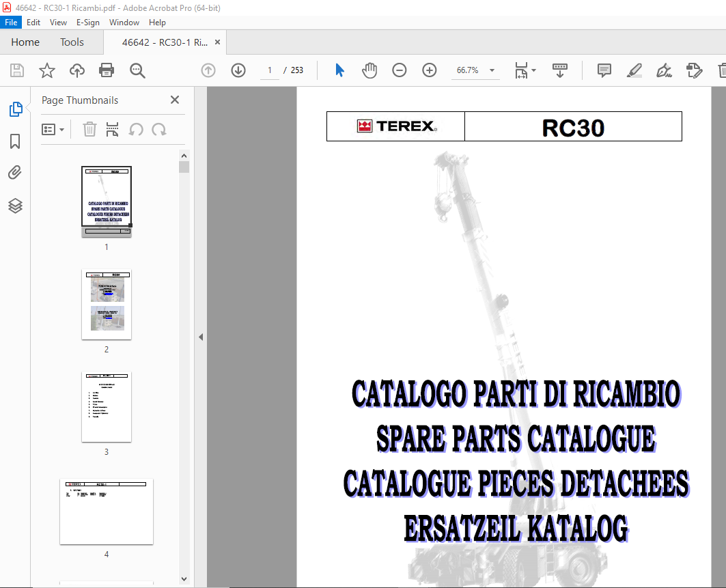Open the Attachments paperclip panel

point(15,173)
